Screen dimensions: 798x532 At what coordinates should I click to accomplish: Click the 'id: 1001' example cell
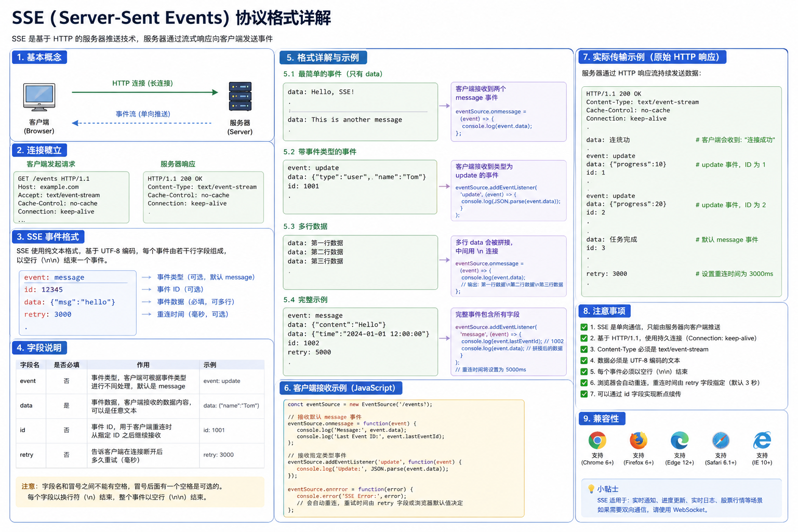(214, 430)
